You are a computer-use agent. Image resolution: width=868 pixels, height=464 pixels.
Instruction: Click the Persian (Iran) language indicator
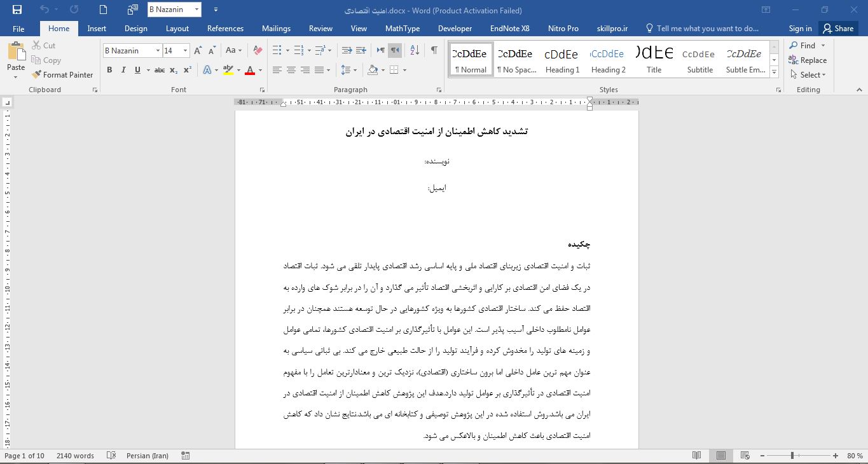point(147,456)
